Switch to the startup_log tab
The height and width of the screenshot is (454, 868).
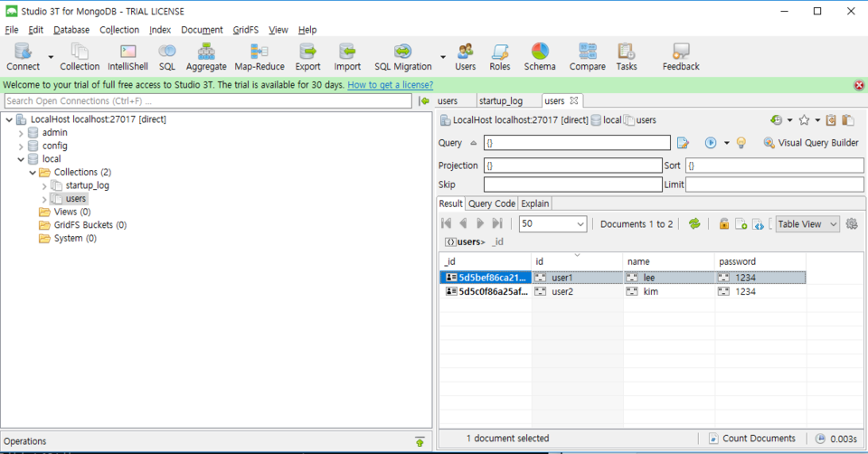tap(501, 100)
